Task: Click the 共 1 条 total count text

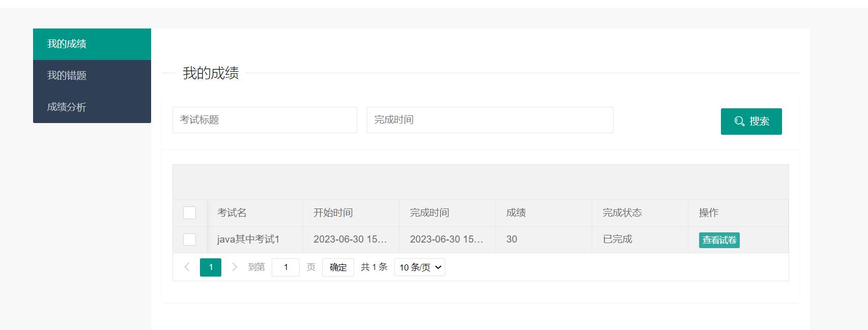Action: tap(374, 267)
